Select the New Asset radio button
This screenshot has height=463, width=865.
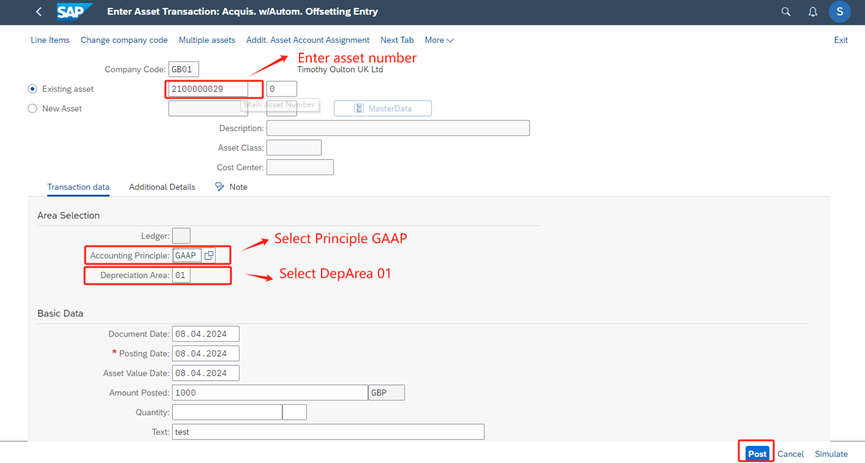tap(33, 108)
